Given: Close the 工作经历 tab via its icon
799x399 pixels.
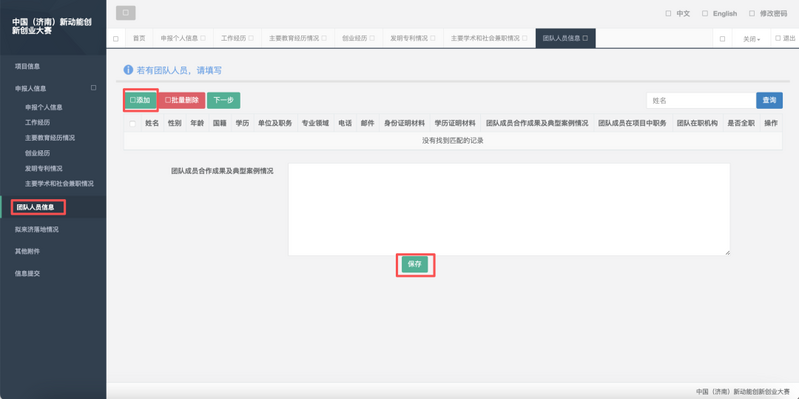Looking at the screenshot, I should pos(251,38).
